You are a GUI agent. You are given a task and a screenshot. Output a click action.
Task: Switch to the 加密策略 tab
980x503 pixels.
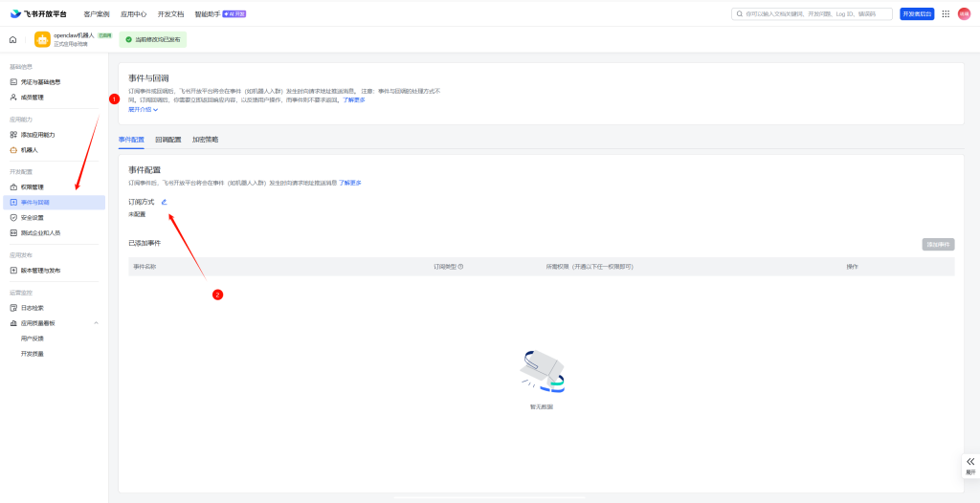(x=205, y=140)
